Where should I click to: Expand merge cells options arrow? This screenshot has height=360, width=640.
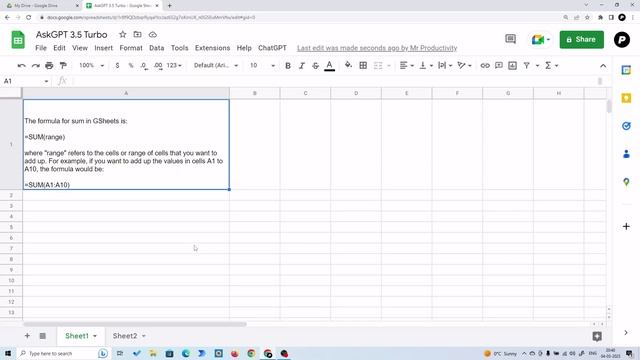(x=389, y=66)
